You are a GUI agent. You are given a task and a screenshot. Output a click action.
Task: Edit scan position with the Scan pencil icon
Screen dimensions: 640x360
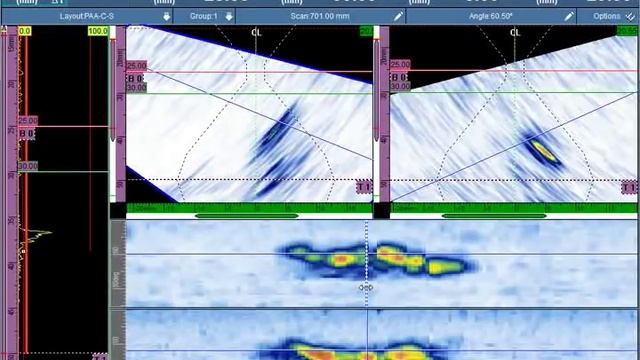click(398, 17)
